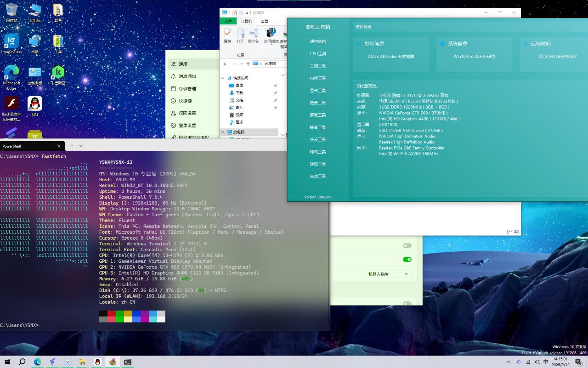Viewport: 588px width, 368px height.
Task: Switch to the 查看 ribbon tab
Action: tap(265, 21)
